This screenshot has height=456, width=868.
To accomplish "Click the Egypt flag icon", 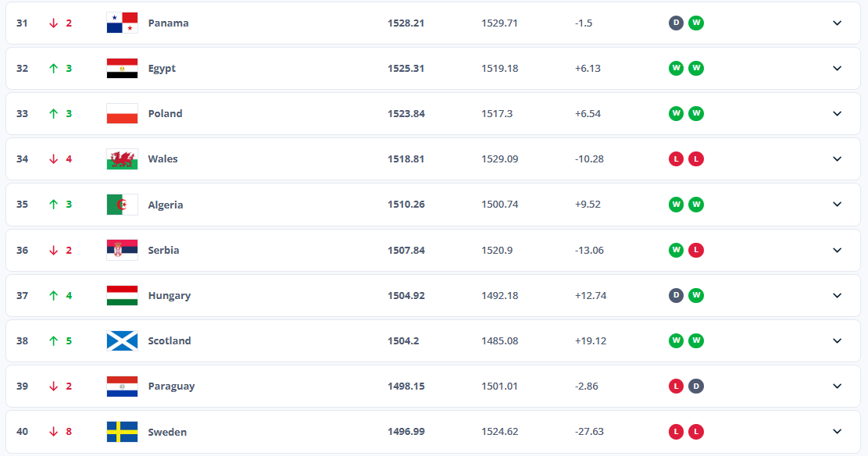I will (x=122, y=68).
